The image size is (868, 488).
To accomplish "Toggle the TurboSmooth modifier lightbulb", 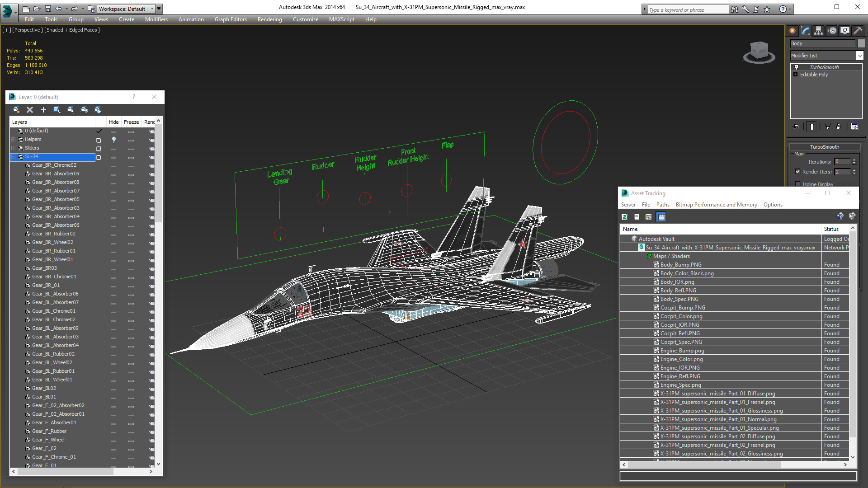I will [797, 67].
